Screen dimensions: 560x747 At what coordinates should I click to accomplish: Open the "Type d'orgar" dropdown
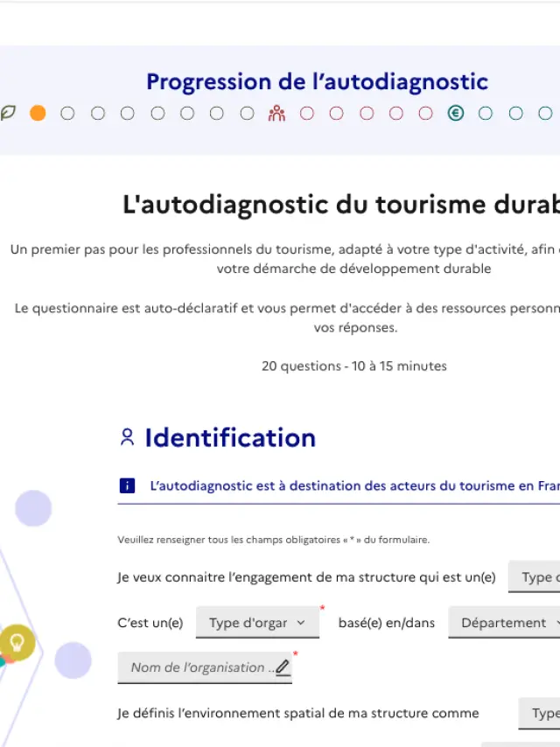point(257,623)
